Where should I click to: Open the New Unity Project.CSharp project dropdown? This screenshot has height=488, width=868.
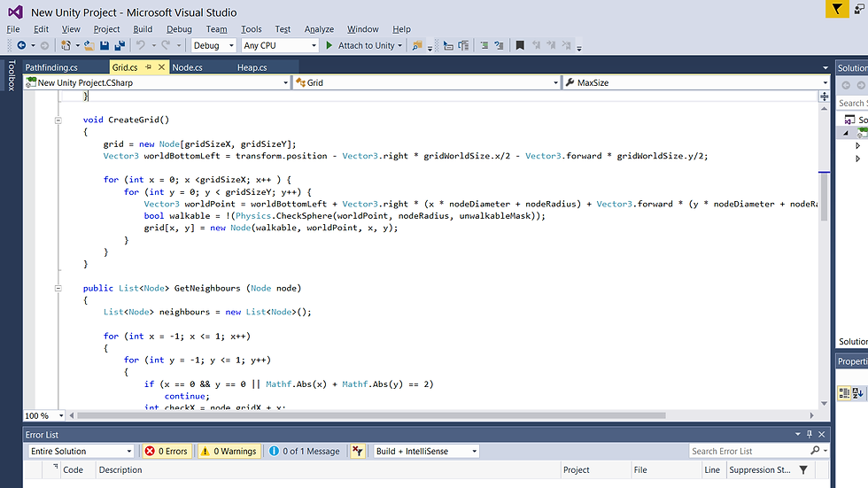click(x=158, y=82)
